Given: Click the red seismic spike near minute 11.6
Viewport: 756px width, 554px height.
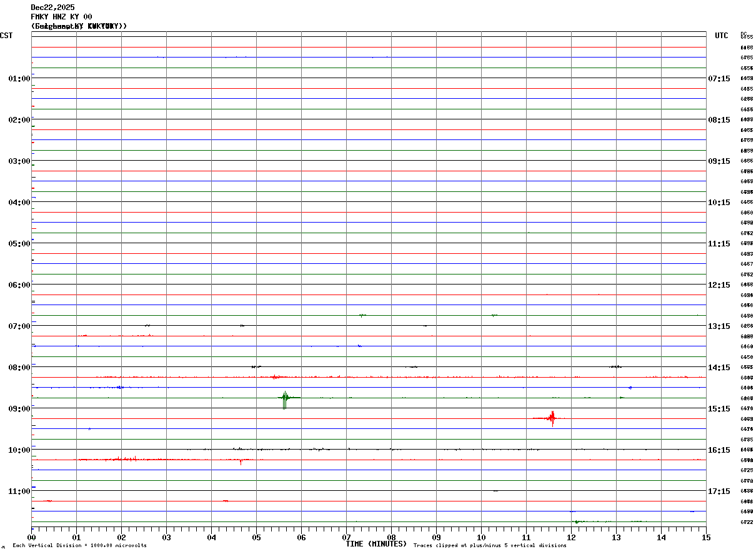Looking at the screenshot, I should point(552,418).
